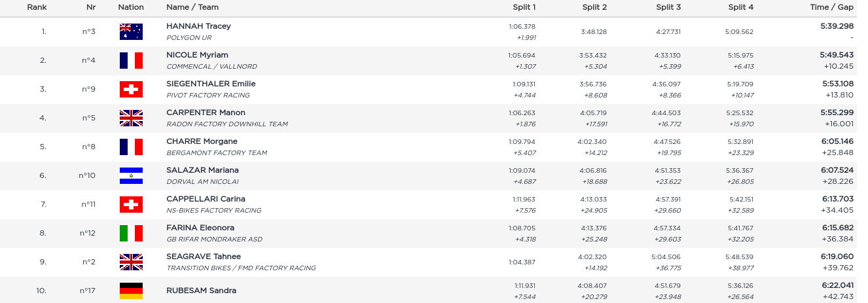Sort by the Rank column header
Image resolution: width=868 pixels, height=303 pixels.
37,7
